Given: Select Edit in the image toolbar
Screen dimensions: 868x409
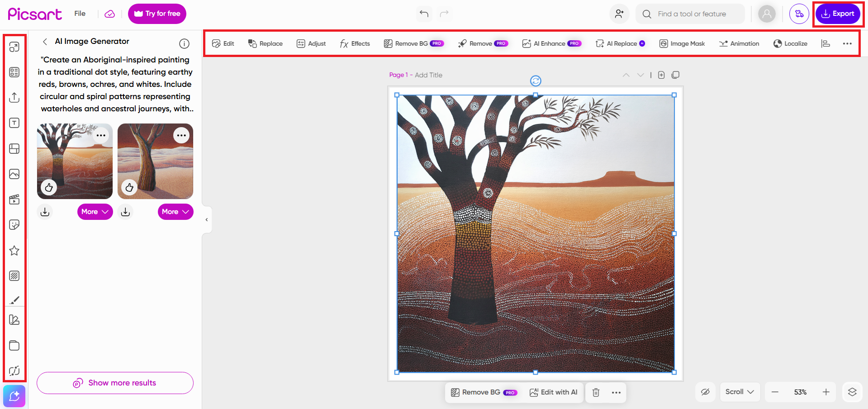Looking at the screenshot, I should pyautogui.click(x=223, y=43).
